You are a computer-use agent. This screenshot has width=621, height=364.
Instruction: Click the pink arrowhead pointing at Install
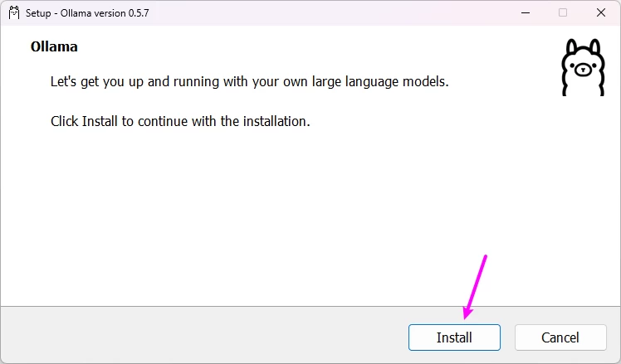pyautogui.click(x=468, y=313)
